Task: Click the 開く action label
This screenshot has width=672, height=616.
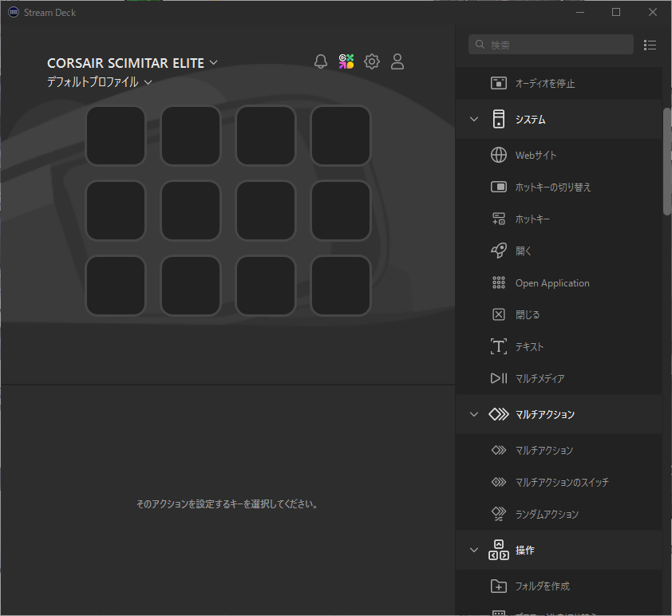Action: pyautogui.click(x=523, y=251)
